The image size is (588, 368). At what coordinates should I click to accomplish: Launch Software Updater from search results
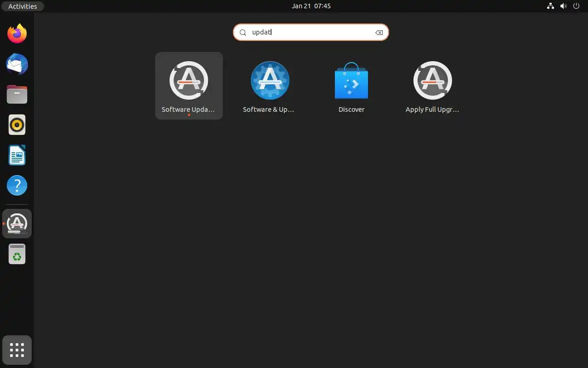click(189, 86)
